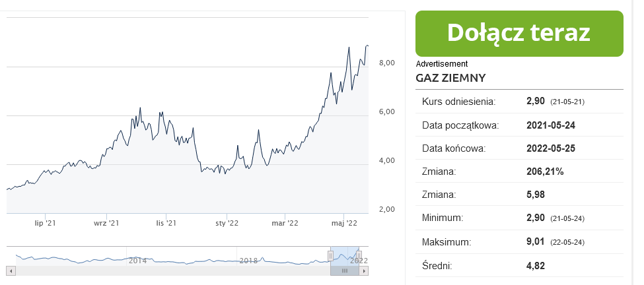644x285 pixels.
Task: Click the maj '22 axis label
Action: point(344,224)
